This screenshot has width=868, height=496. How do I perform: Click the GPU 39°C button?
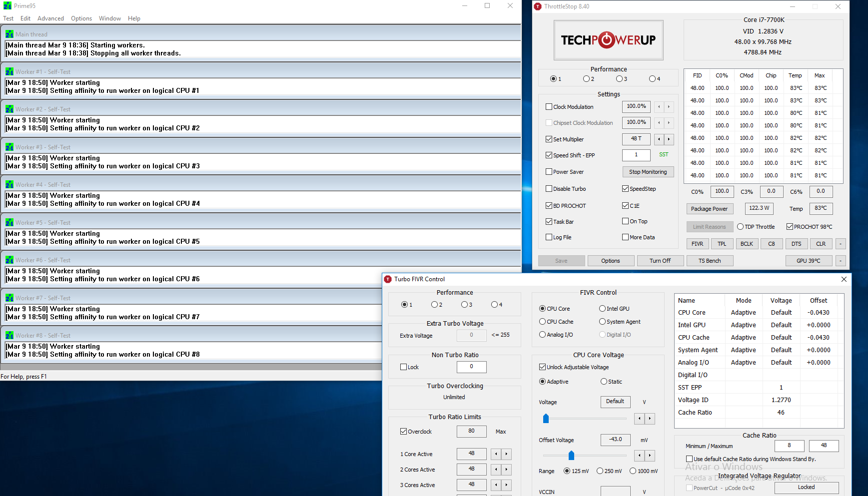809,261
